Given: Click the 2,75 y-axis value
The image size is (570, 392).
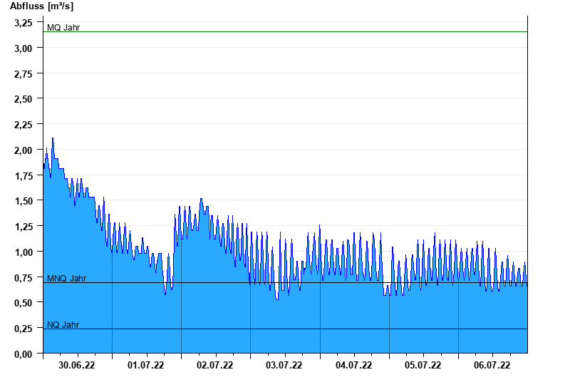Looking at the screenshot, I should [x=24, y=74].
